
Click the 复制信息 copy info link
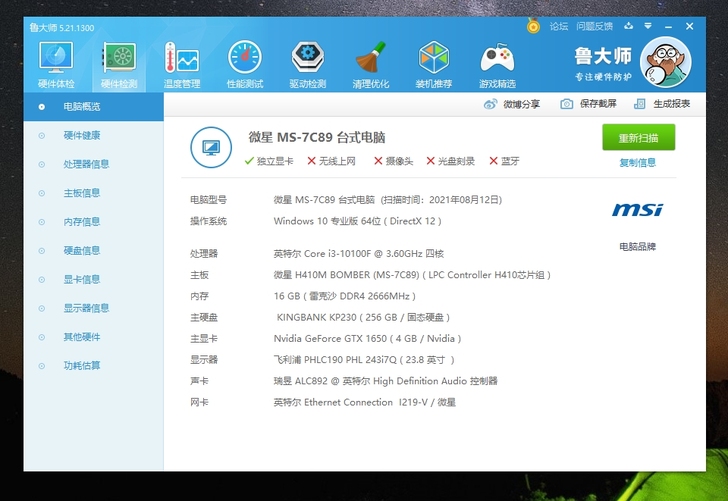pos(637,163)
